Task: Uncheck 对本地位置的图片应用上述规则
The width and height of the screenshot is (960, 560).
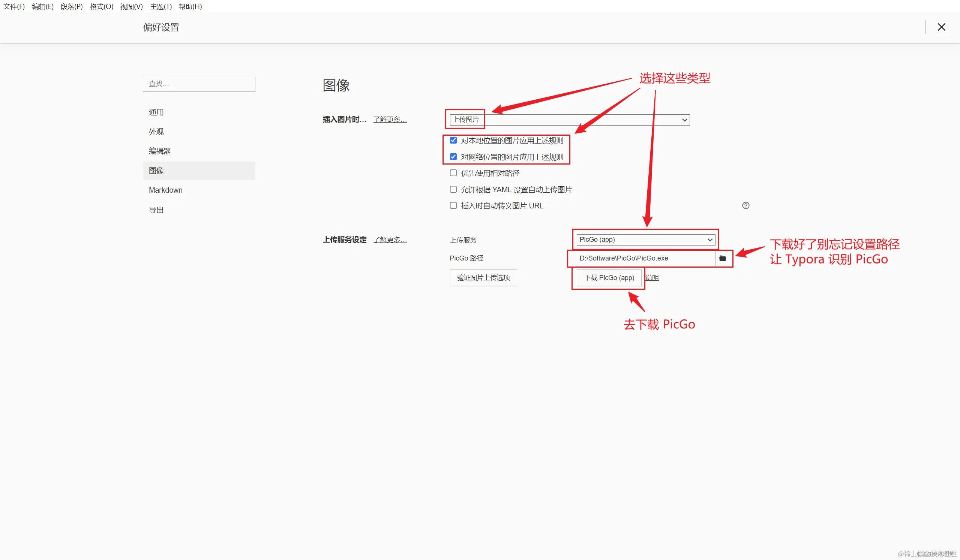Action: (x=453, y=140)
